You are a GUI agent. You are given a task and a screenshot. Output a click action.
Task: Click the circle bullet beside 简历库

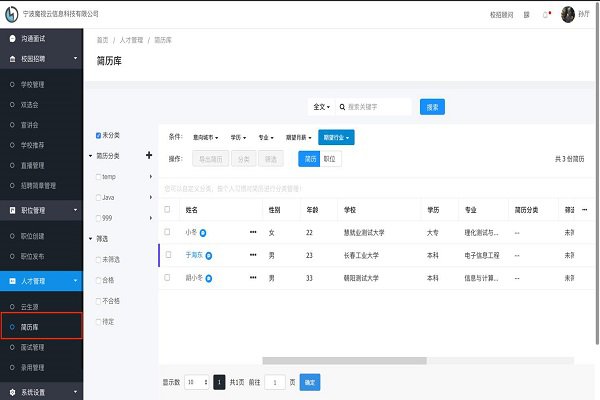click(x=12, y=327)
